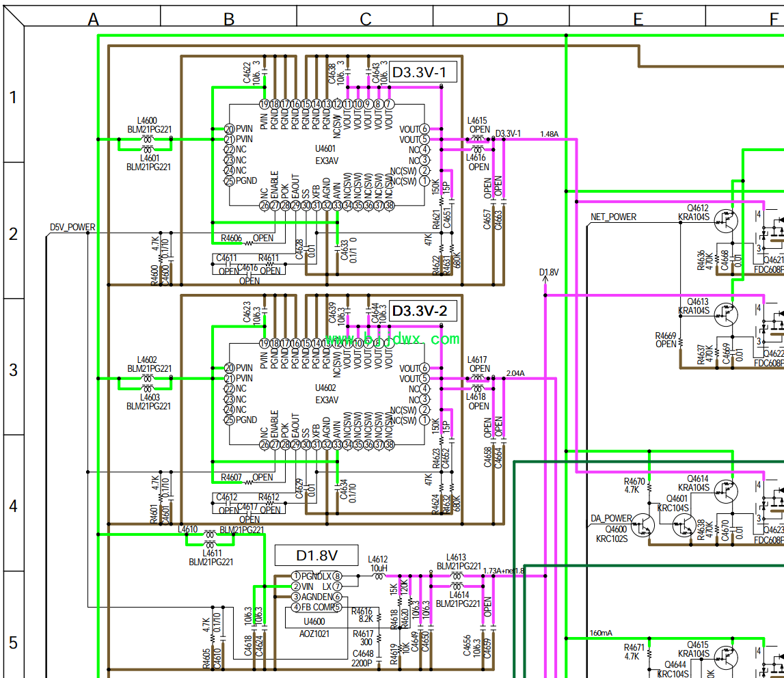
Task: Select the U4601 chip designator
Action: coord(325,149)
